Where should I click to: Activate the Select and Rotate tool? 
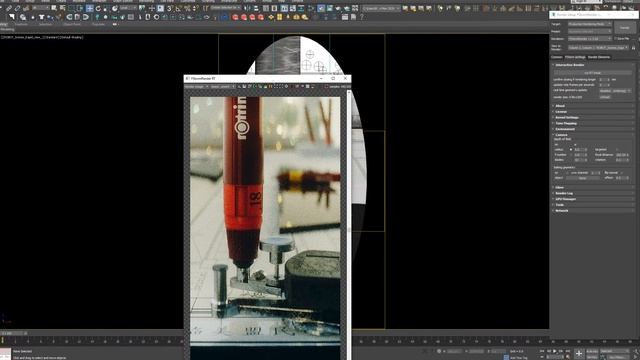(x=98, y=8)
